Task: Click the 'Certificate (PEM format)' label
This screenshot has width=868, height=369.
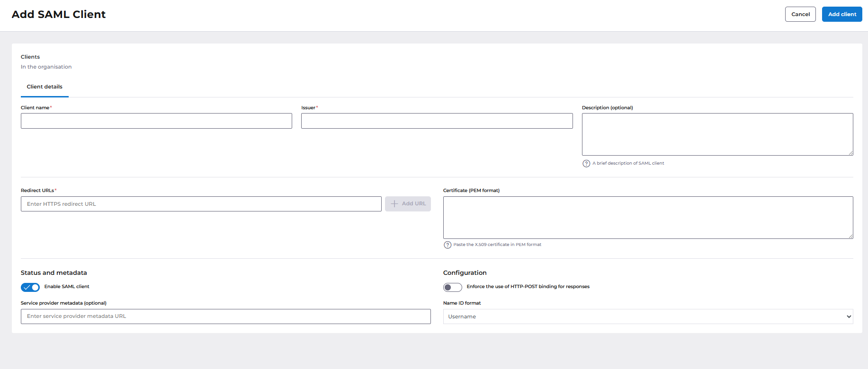Action: (471, 191)
